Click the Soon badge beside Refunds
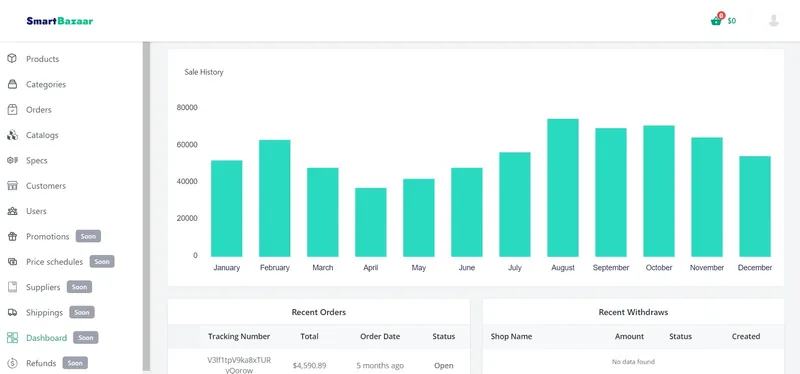The height and width of the screenshot is (374, 800). pyautogui.click(x=75, y=363)
